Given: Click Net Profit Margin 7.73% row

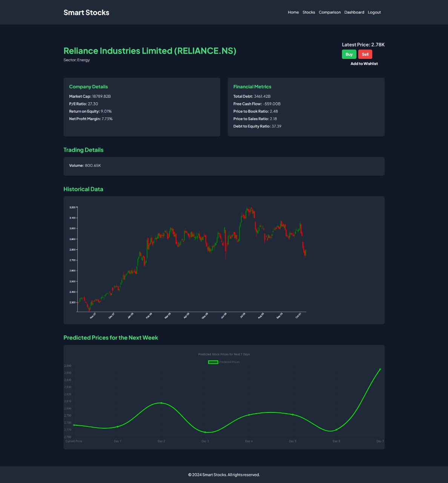Looking at the screenshot, I should [91, 119].
